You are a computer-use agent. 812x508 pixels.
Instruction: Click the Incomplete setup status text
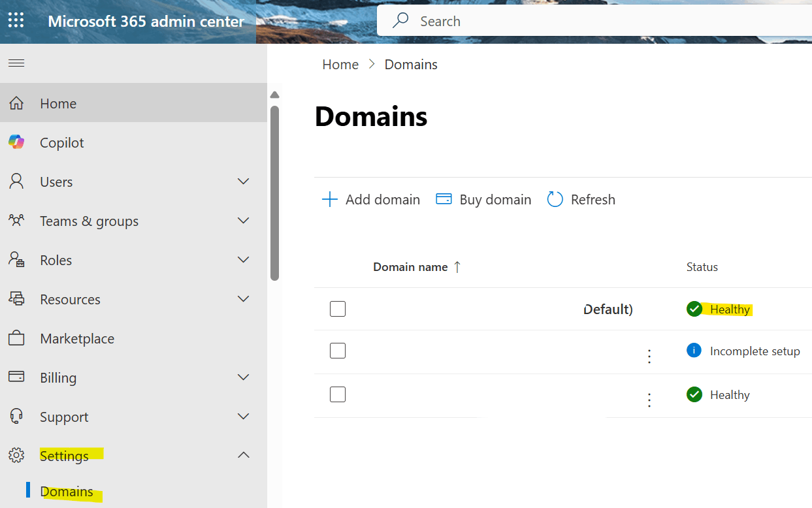click(755, 351)
